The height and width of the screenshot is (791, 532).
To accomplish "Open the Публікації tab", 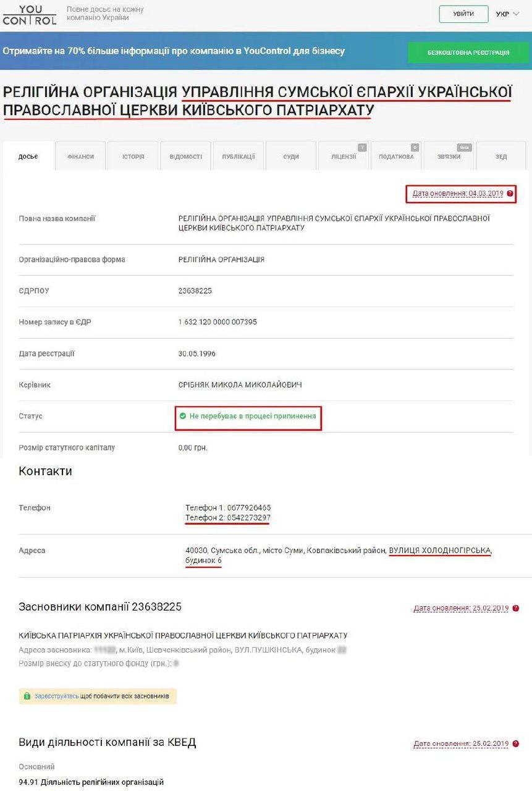I will (239, 156).
